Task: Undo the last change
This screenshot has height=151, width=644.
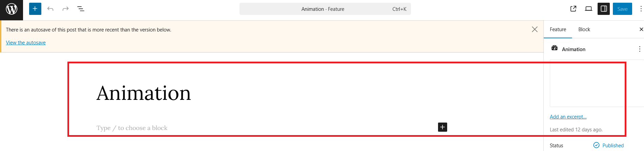Action: 50,9
